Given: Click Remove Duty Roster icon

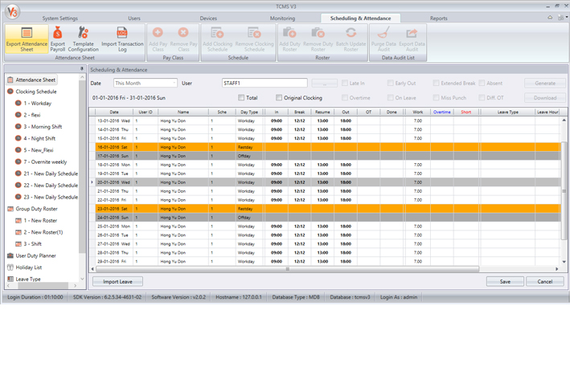Looking at the screenshot, I should (x=318, y=39).
